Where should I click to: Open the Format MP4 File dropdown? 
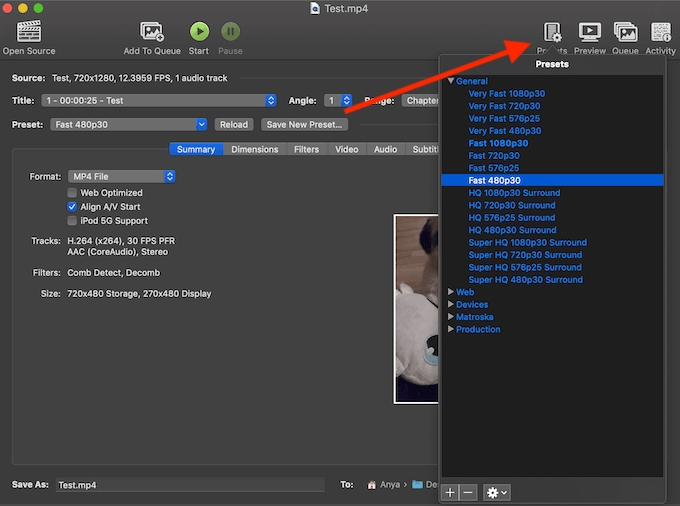coord(121,176)
